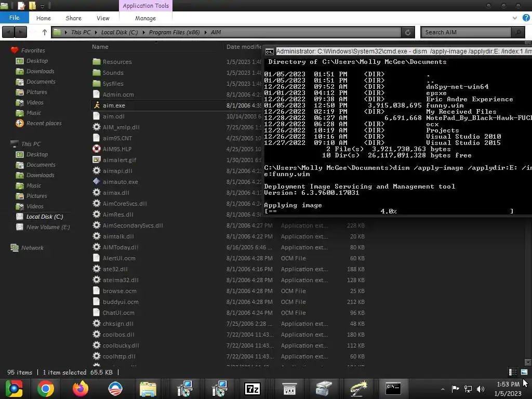The image size is (532, 399).
Task: Click the refresh button in address bar
Action: 408,32
